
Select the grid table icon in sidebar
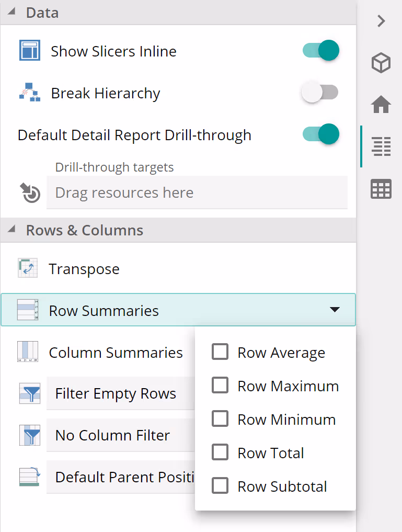click(381, 189)
